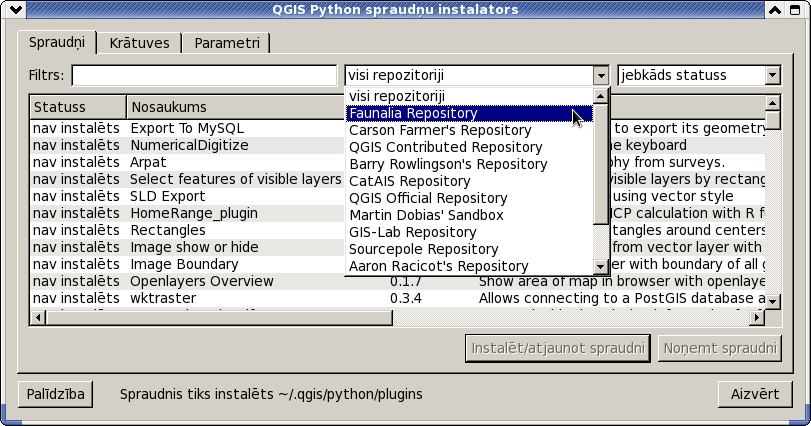811x426 pixels.
Task: Select Martin Dobias' Sandbox
Action: tap(470, 215)
